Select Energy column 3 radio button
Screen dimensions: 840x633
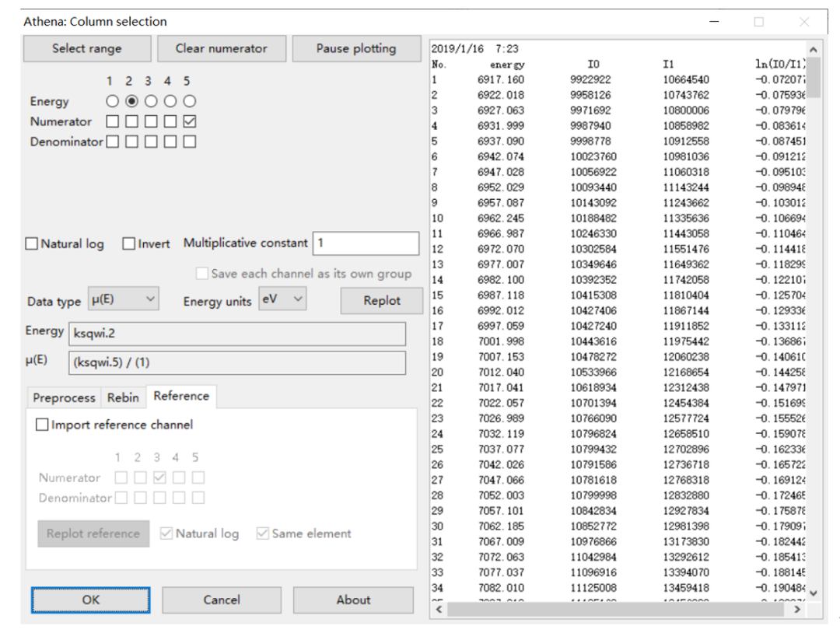[152, 101]
